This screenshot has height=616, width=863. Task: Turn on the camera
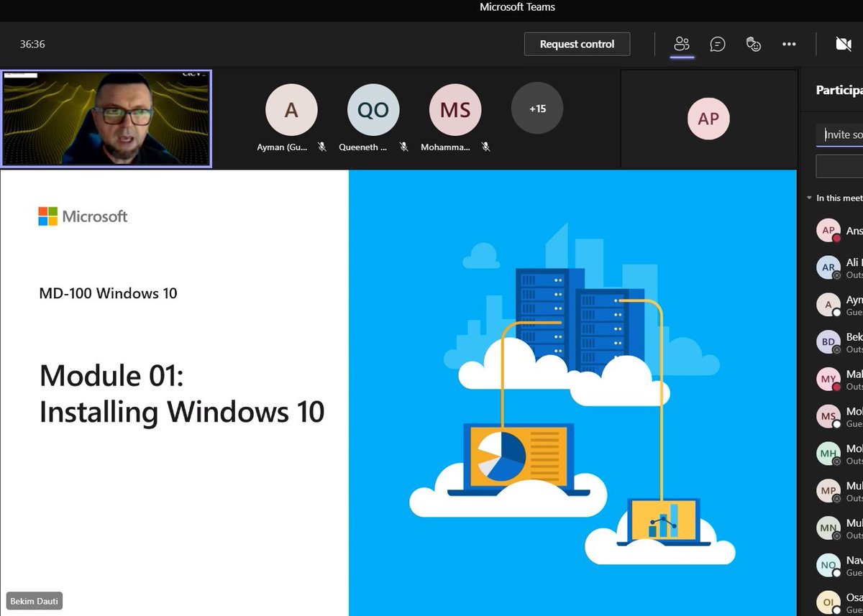(844, 44)
